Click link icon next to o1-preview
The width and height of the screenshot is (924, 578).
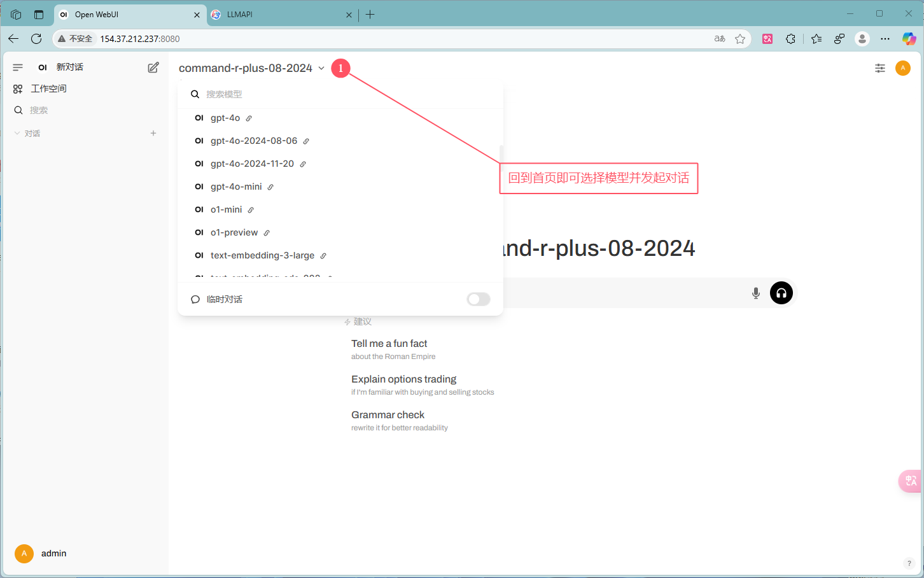tap(267, 233)
